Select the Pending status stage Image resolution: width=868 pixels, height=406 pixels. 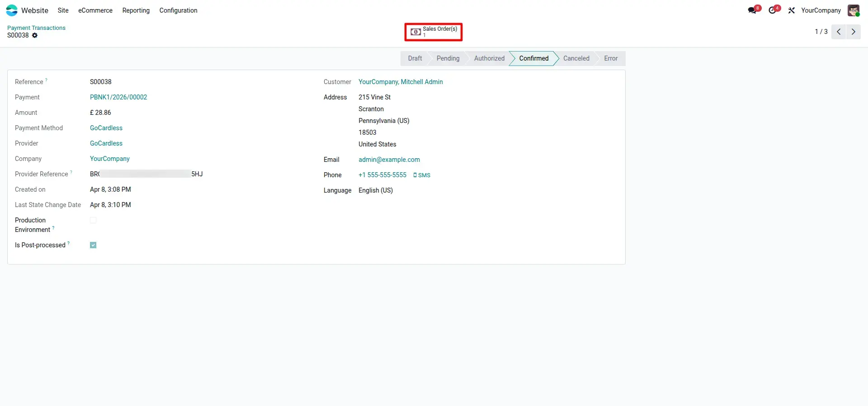click(448, 58)
